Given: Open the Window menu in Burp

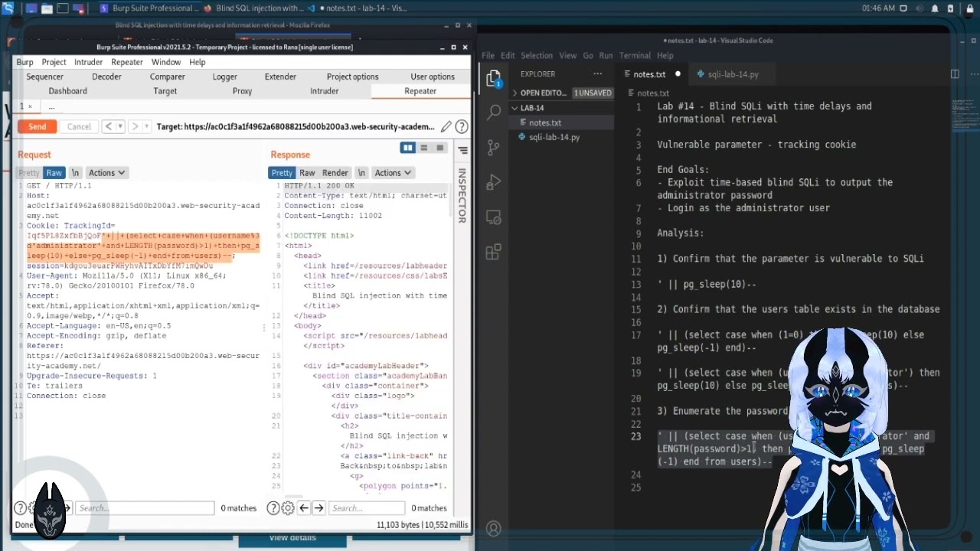Looking at the screenshot, I should click(x=165, y=62).
